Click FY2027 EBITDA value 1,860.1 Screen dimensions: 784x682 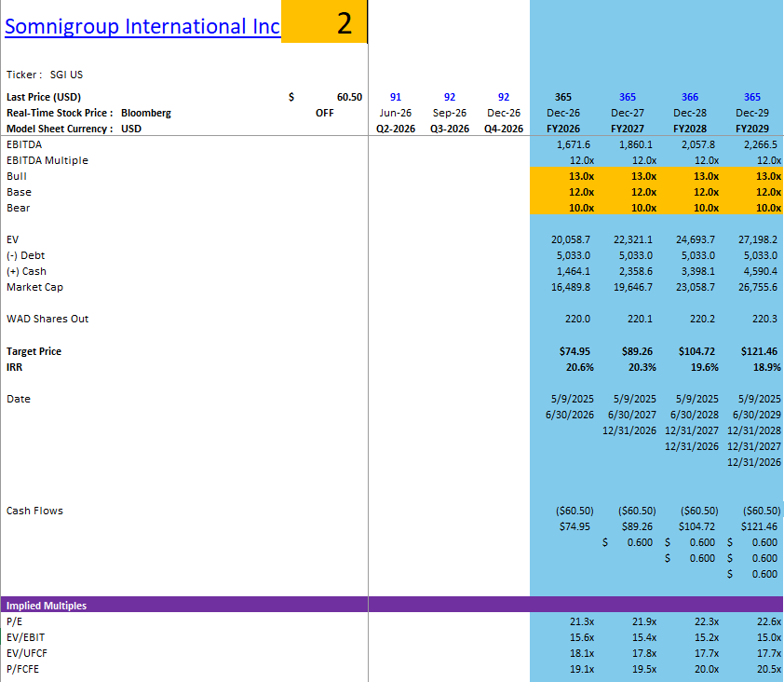(636, 144)
